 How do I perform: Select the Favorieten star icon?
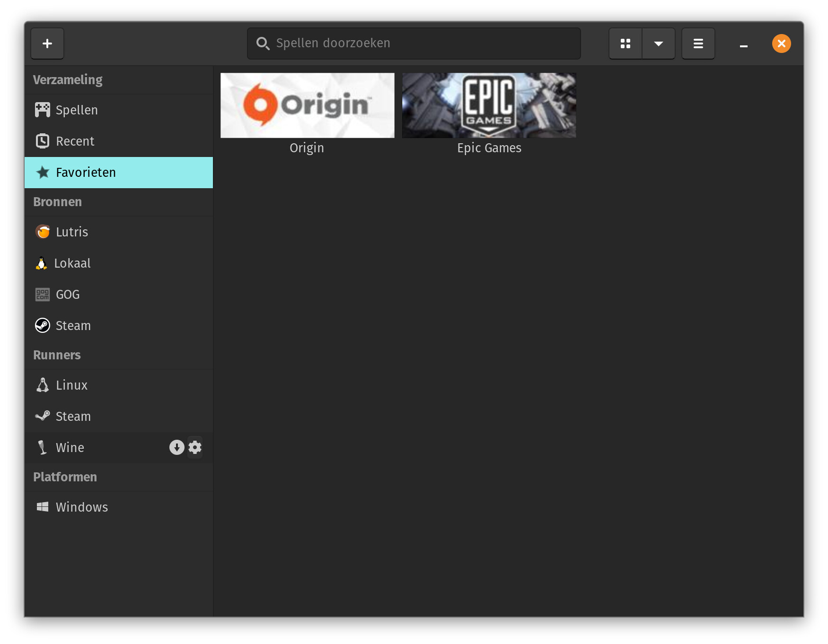click(43, 172)
